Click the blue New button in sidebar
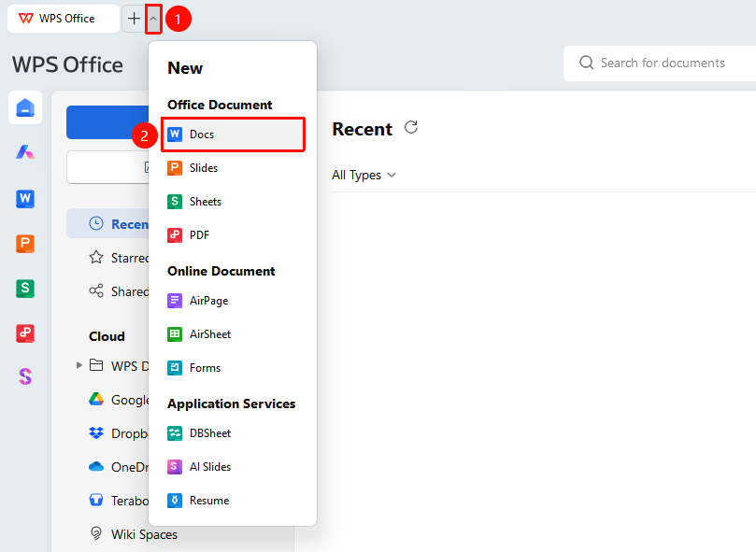Image resolution: width=756 pixels, height=552 pixels. tap(107, 122)
